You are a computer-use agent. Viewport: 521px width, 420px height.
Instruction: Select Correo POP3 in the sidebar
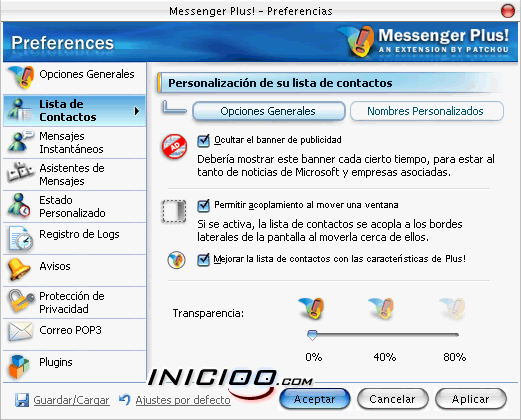(x=75, y=335)
